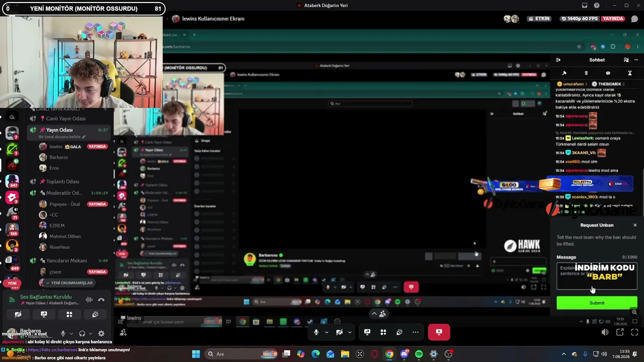
Task: Deafen audio with the headphones icon
Action: (82, 333)
